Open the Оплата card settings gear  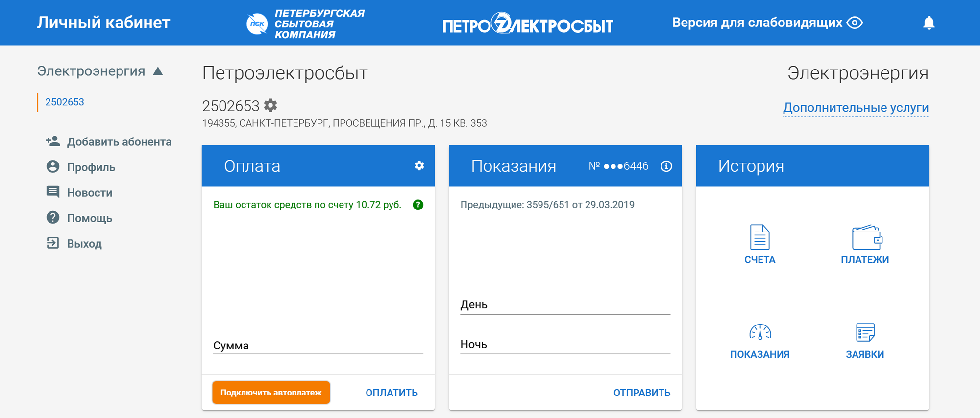pos(419,165)
